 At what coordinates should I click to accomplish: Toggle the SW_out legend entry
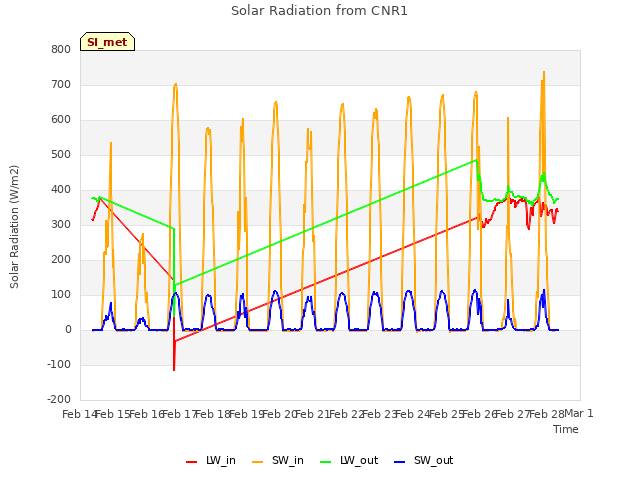pos(424,460)
